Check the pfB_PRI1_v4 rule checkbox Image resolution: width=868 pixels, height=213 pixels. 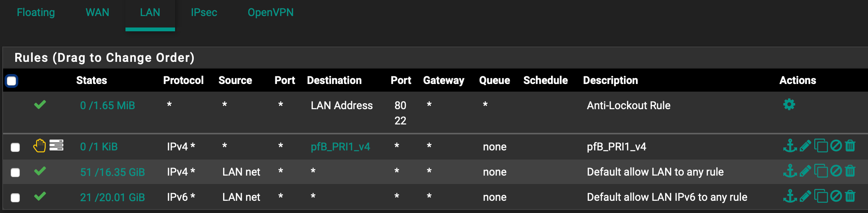coord(15,147)
